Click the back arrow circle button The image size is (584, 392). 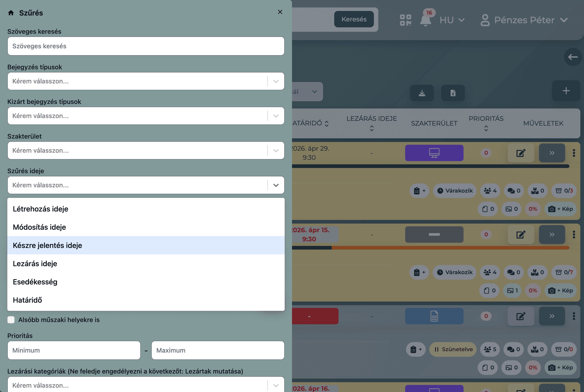pyautogui.click(x=573, y=57)
